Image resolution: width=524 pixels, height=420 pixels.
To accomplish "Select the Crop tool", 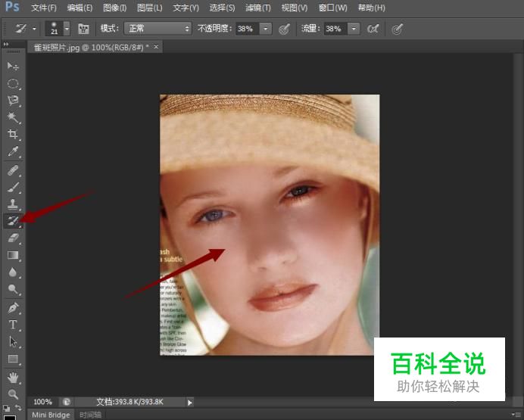I will coord(13,135).
